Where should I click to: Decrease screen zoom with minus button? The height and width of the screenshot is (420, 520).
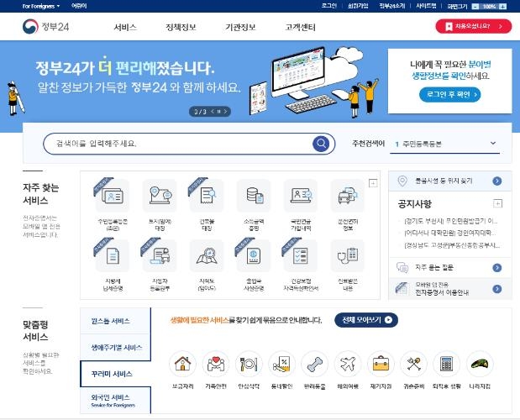coord(475,6)
